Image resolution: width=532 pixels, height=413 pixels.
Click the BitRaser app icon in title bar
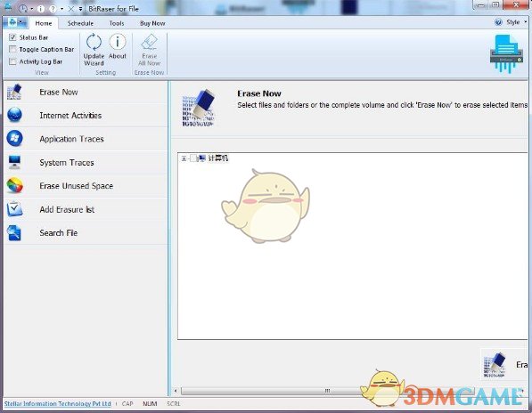8,7
